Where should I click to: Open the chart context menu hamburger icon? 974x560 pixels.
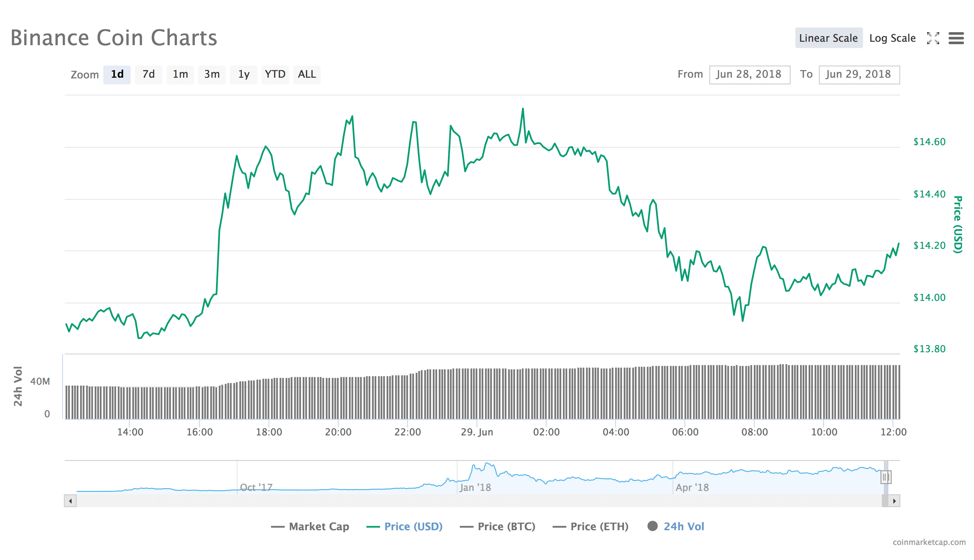tap(956, 38)
